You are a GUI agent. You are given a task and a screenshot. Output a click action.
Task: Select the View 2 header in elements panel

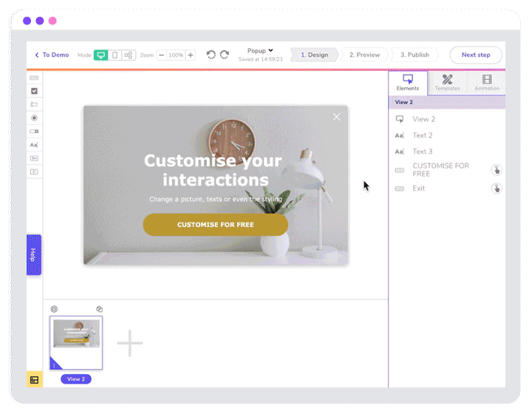[446, 102]
